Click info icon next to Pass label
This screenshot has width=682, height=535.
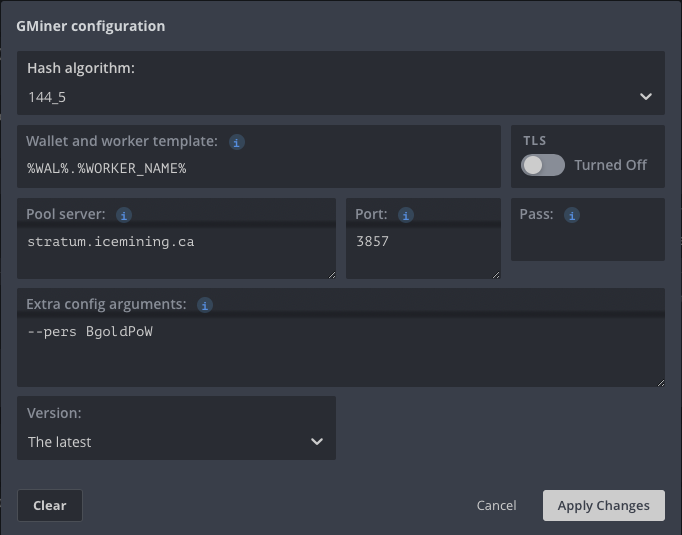point(572,215)
